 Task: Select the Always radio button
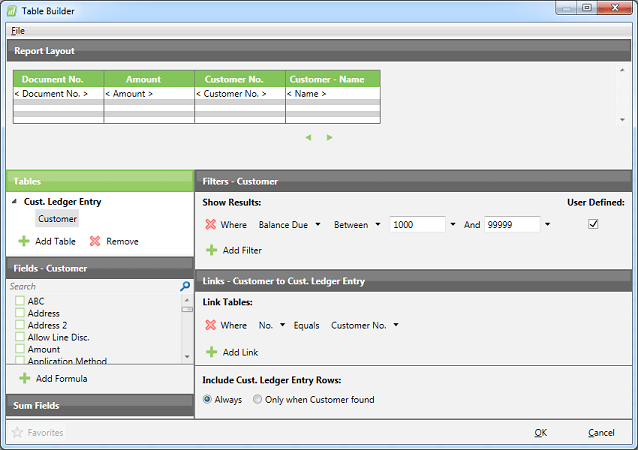(x=207, y=399)
